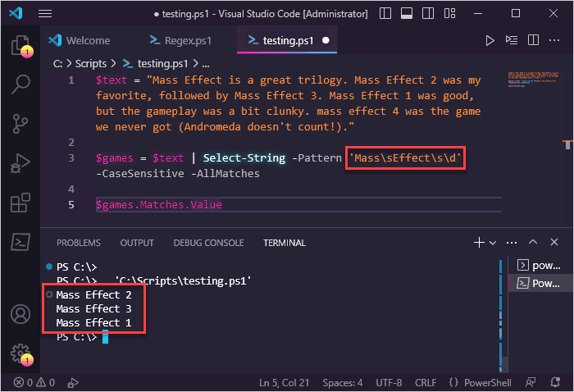Select the TERMINAL panel tab
The height and width of the screenshot is (392, 574).
(285, 243)
